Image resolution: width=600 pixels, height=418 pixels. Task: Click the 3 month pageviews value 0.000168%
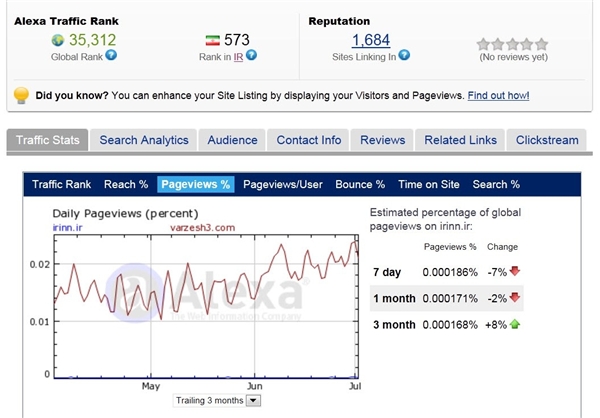pos(450,325)
